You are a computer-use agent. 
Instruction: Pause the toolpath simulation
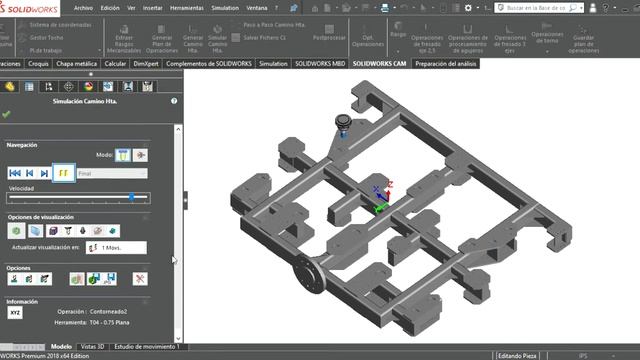coord(64,173)
